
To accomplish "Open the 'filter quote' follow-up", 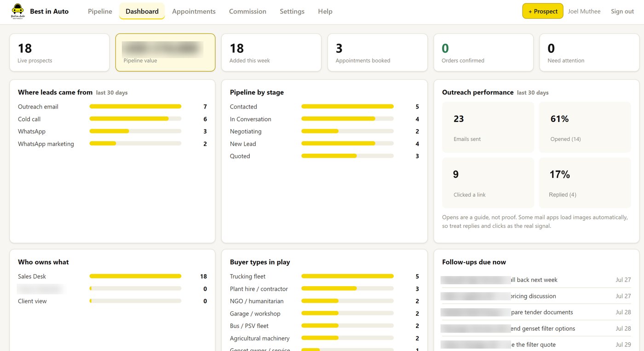I will coord(536,345).
